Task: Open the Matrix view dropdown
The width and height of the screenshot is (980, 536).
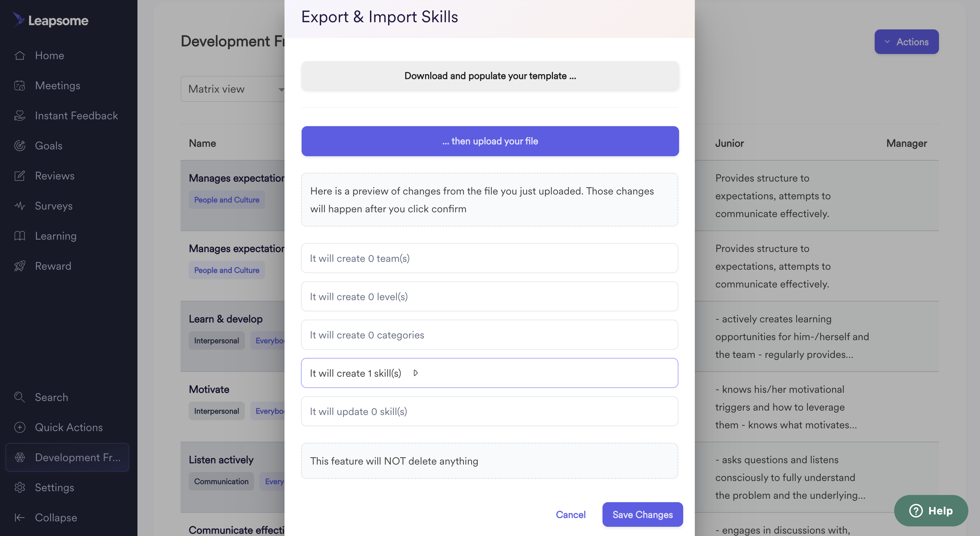Action: click(234, 89)
